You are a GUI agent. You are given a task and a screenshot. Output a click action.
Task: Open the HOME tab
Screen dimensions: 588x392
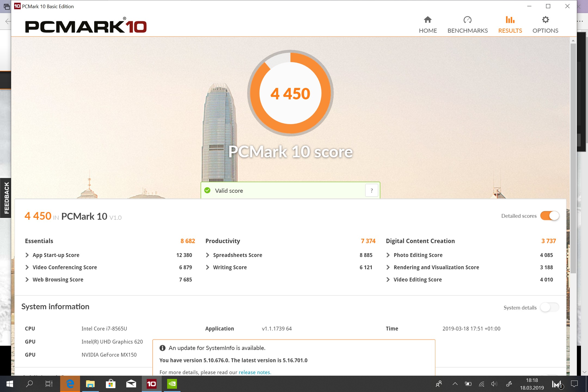pyautogui.click(x=428, y=25)
